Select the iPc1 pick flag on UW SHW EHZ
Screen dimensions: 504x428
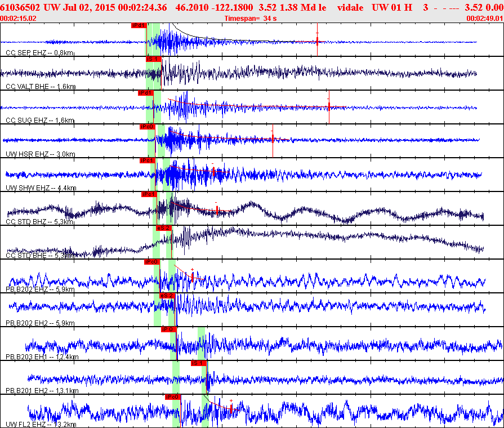pyautogui.click(x=148, y=160)
